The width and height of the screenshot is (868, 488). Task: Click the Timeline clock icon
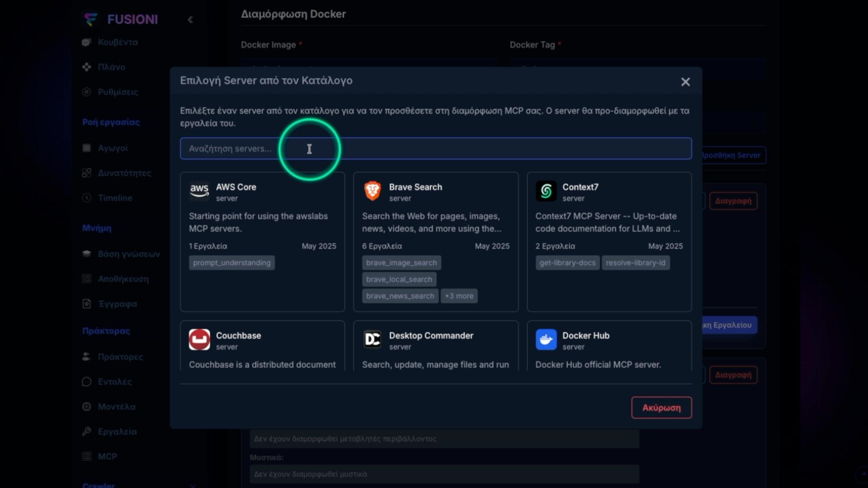[87, 197]
